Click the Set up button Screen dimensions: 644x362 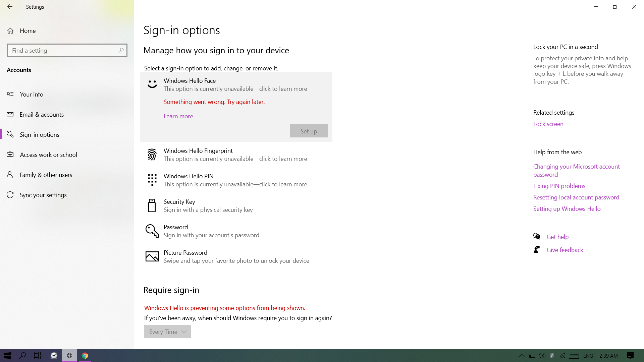pos(309,131)
